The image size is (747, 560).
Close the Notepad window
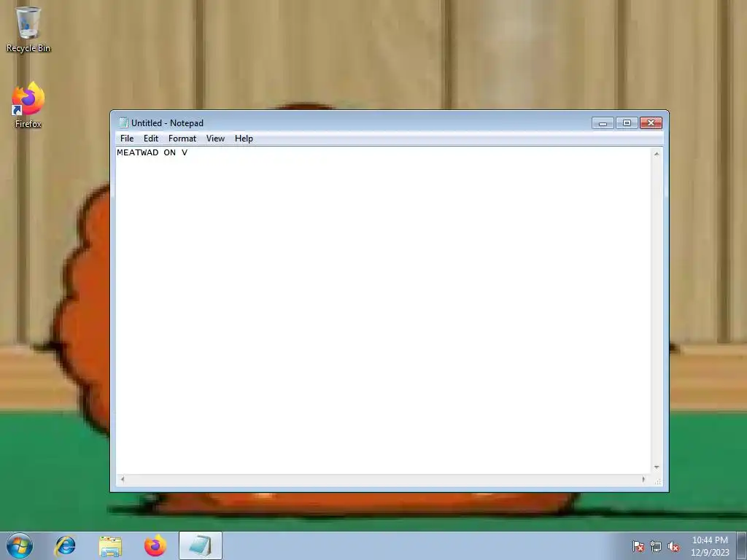coord(651,123)
